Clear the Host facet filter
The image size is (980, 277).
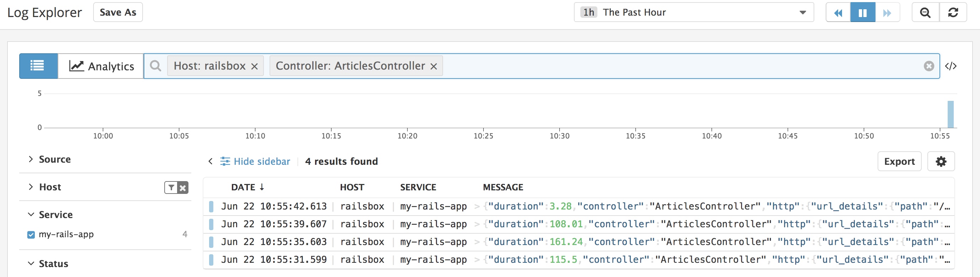coord(183,187)
